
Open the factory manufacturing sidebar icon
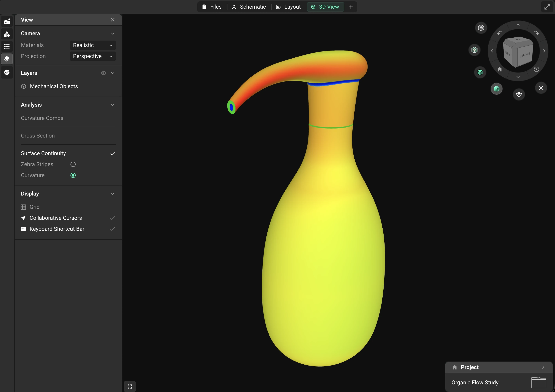pyautogui.click(x=7, y=22)
